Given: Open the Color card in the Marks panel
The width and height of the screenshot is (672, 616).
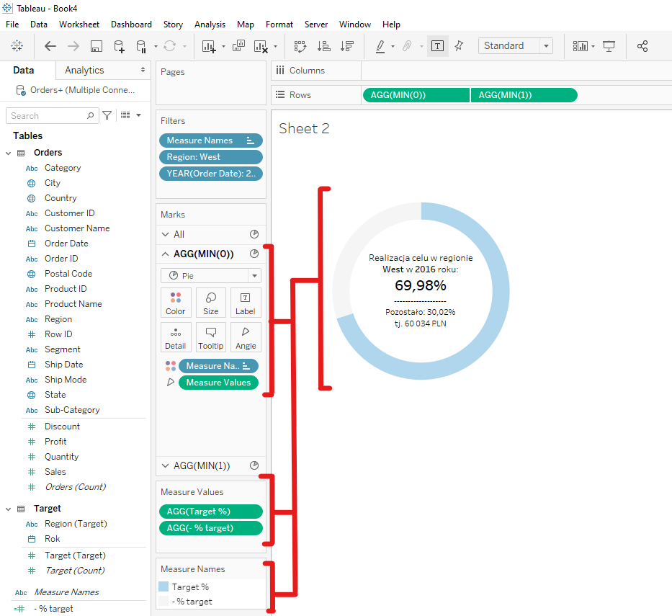Looking at the screenshot, I should pos(175,303).
